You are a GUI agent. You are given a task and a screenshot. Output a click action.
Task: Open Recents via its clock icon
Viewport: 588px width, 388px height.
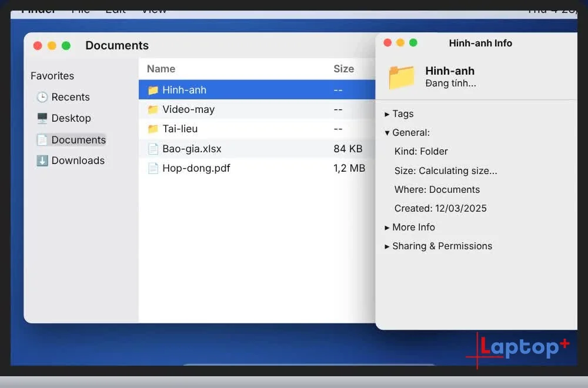[42, 97]
